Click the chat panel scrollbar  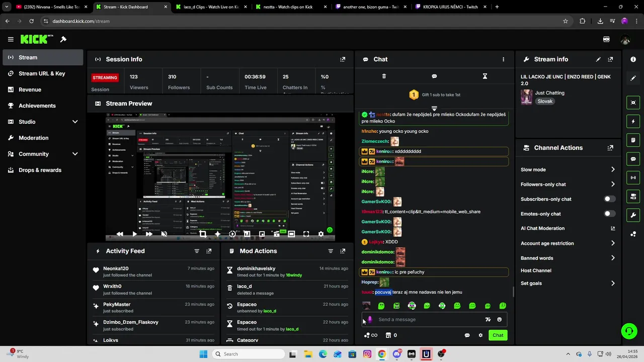click(513, 292)
